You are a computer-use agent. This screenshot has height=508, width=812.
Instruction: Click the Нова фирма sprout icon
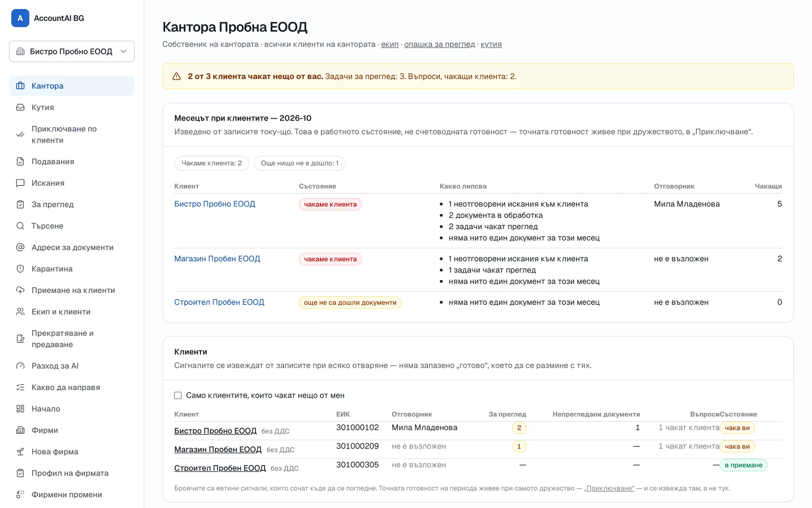(x=20, y=452)
